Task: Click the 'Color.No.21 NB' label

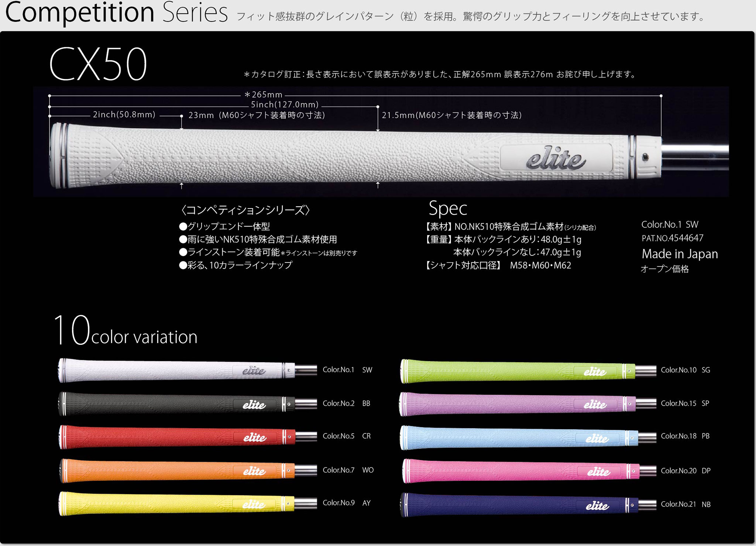Action: coord(685,504)
